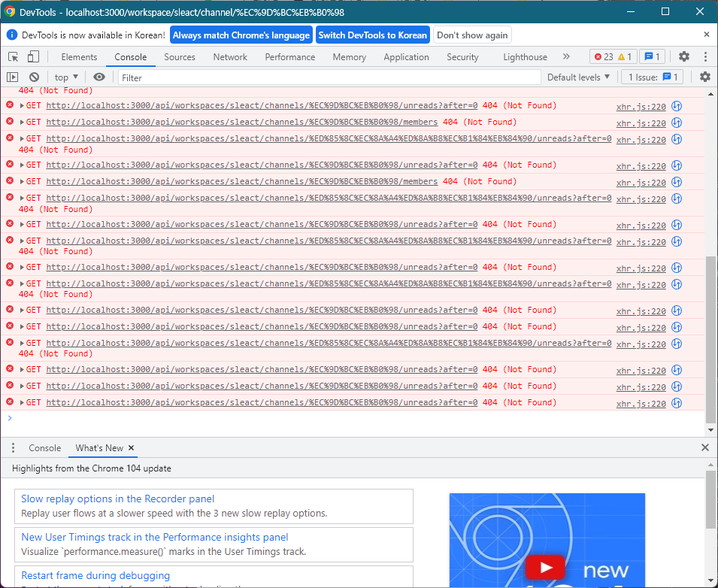Focus the console Filter input field

(329, 77)
